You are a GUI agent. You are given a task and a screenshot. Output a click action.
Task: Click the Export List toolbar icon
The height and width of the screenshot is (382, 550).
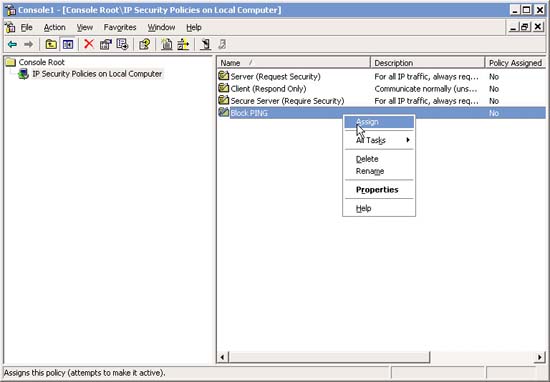point(122,45)
